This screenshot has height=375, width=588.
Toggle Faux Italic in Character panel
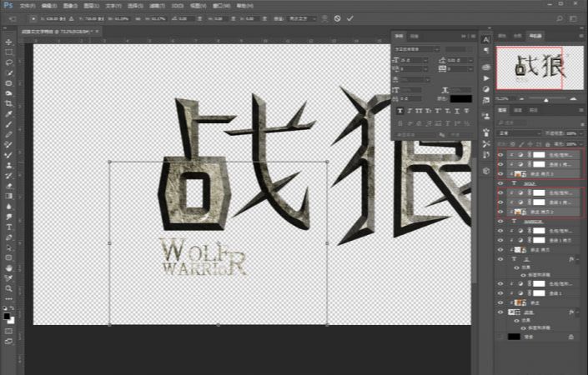[x=410, y=111]
